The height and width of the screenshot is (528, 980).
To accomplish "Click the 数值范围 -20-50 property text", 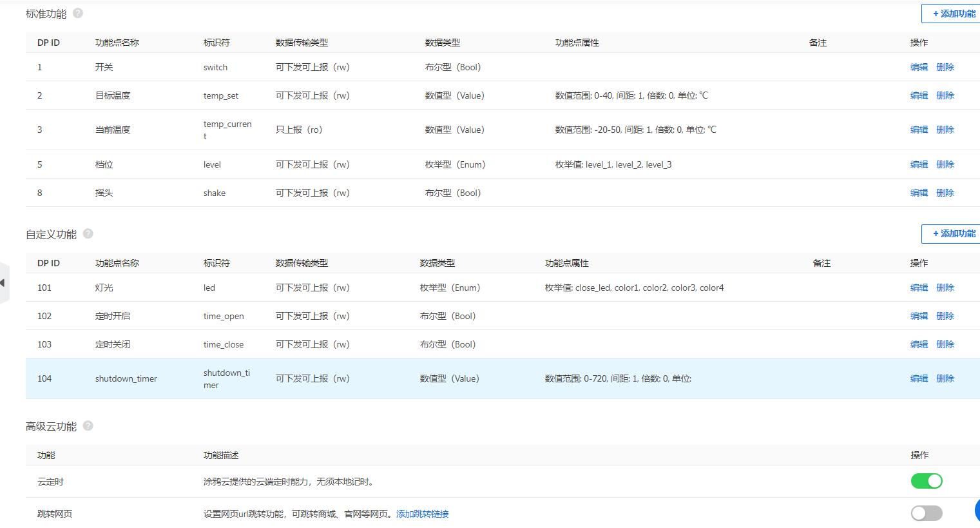I will click(x=635, y=130).
